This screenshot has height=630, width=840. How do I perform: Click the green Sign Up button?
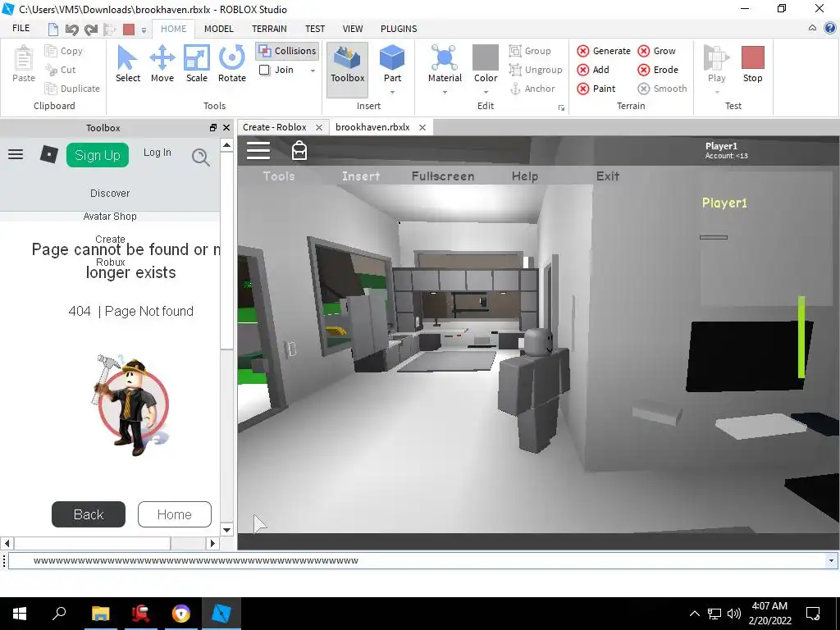click(98, 155)
